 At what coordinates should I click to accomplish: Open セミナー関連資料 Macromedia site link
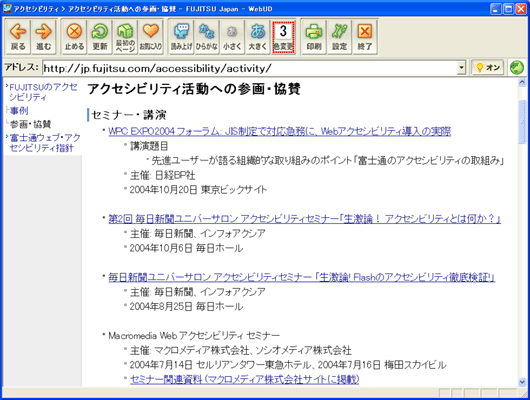244,379
